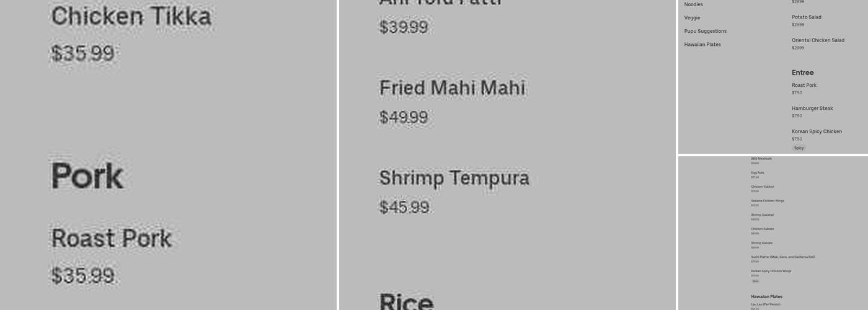Select the Sushi Platter item
This screenshot has width=868, height=310.
(782, 257)
